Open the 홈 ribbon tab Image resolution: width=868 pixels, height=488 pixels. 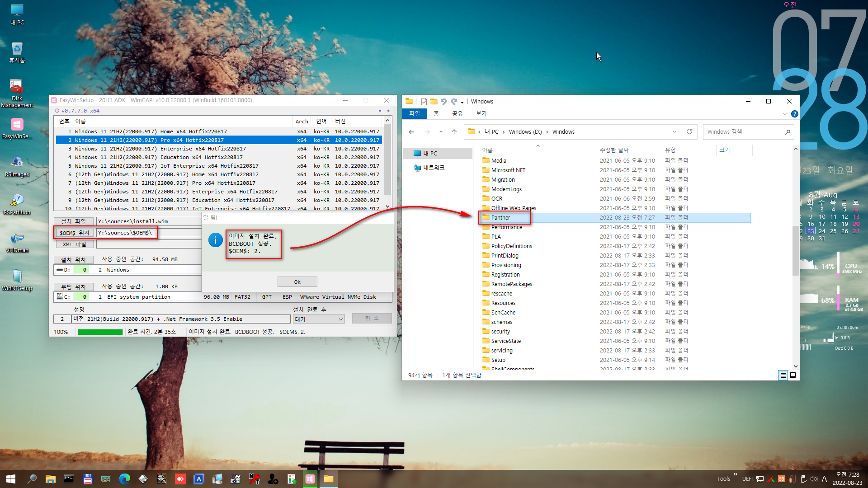pos(436,113)
